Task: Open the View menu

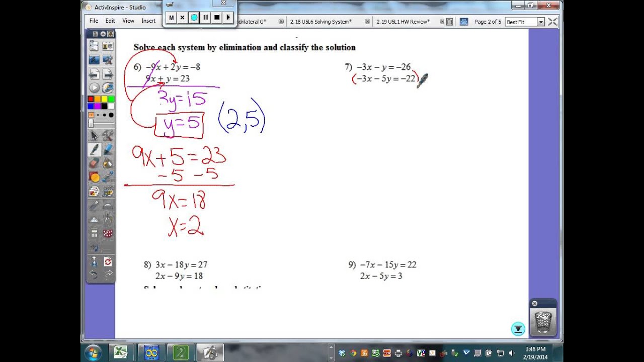Action: pos(128,21)
